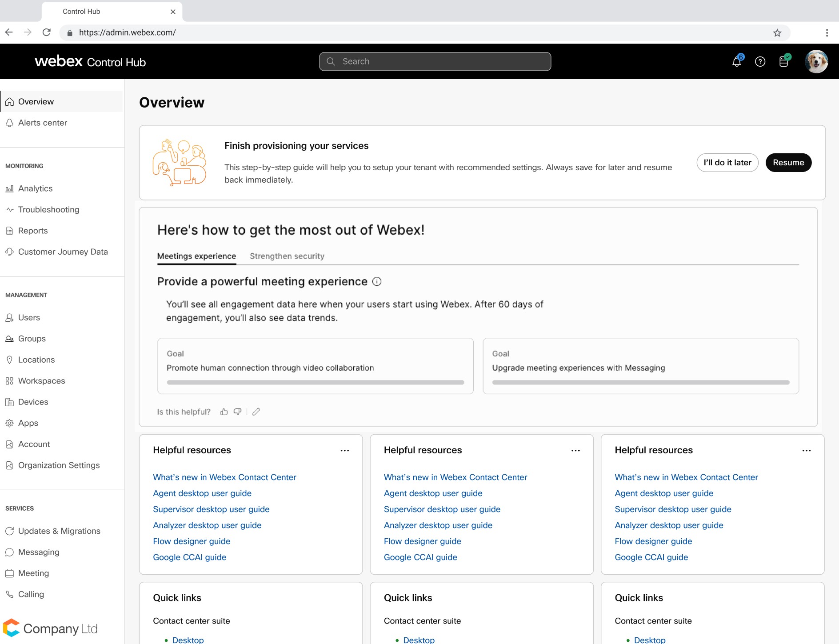Click the pencil feedback edit icon
Image resolution: width=839 pixels, height=644 pixels.
click(x=256, y=412)
